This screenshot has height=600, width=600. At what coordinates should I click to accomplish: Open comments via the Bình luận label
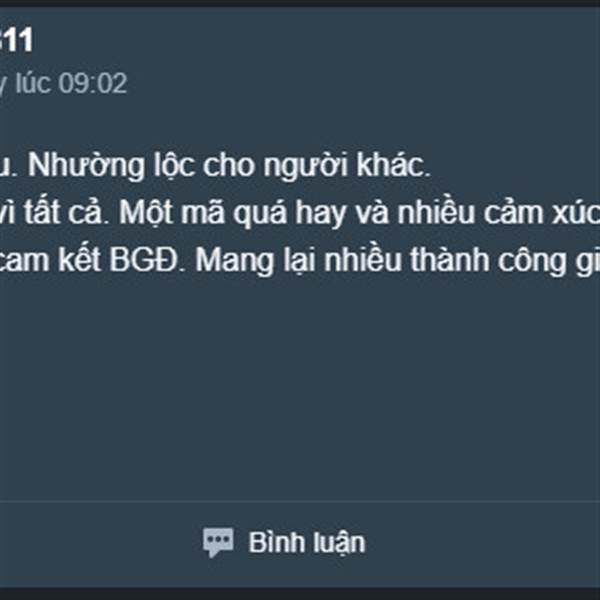[307, 543]
